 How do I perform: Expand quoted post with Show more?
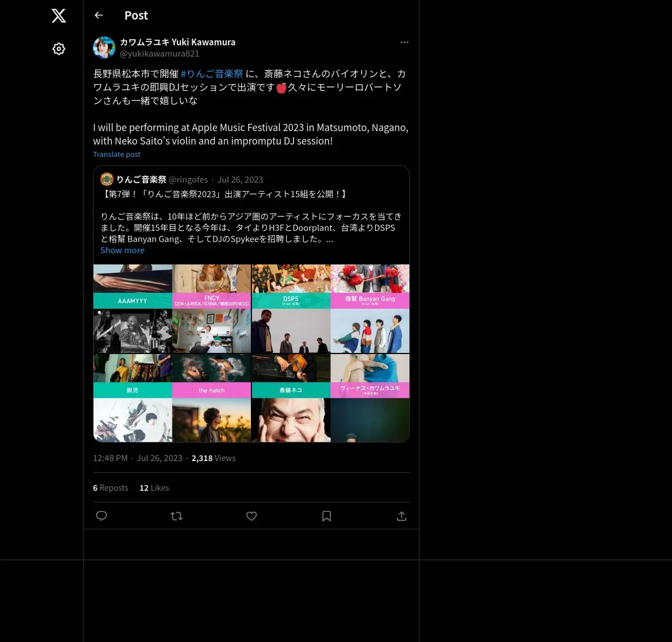coord(122,250)
